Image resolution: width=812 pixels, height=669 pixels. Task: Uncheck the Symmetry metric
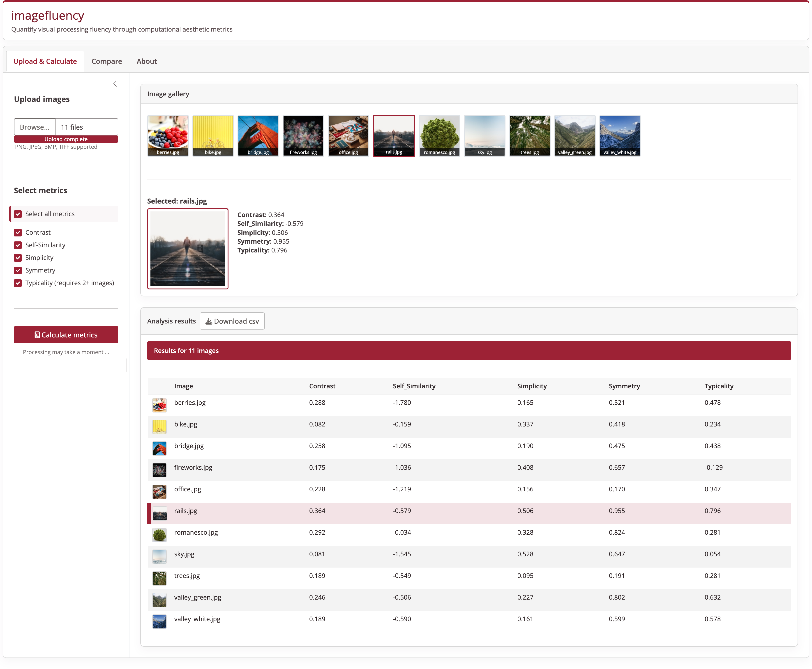coord(18,270)
